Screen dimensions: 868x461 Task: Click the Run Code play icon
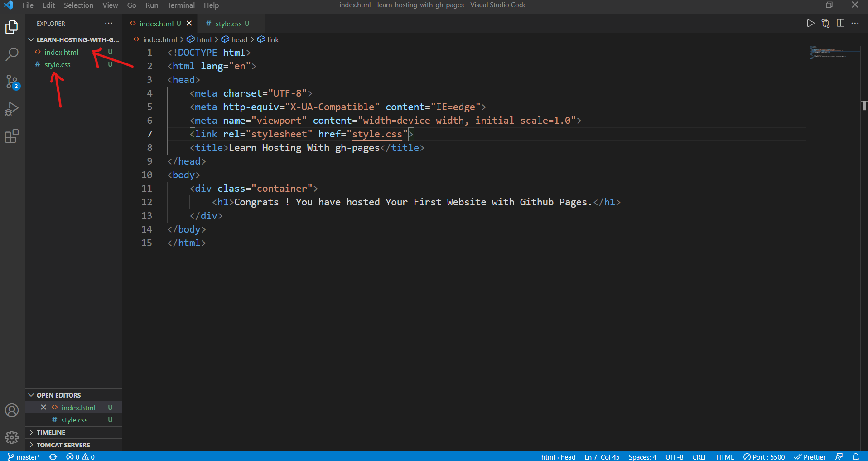(810, 23)
